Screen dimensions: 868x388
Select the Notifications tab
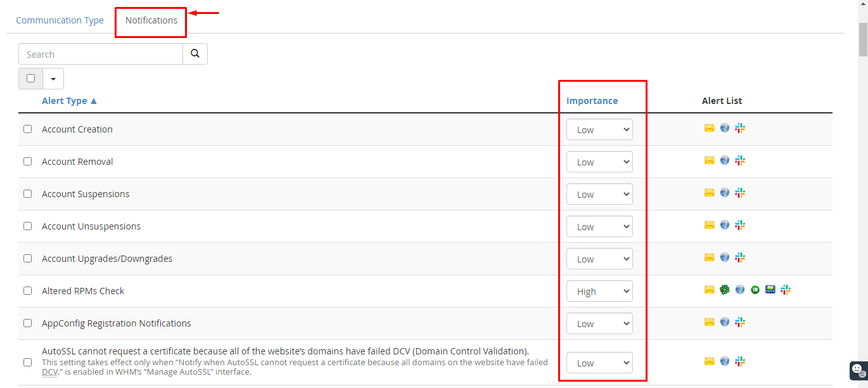click(x=151, y=20)
